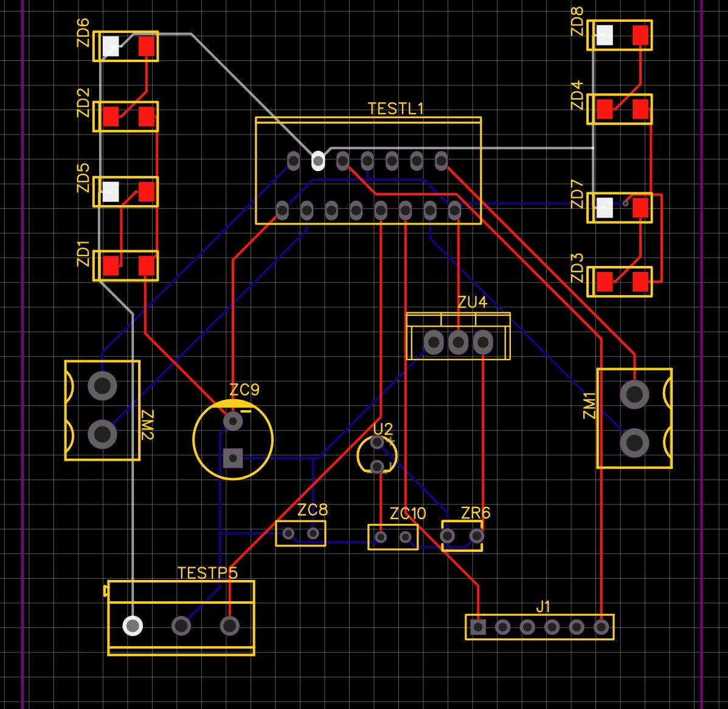Select the ZD4 component label
Screen dimensions: 728x709
point(577,96)
